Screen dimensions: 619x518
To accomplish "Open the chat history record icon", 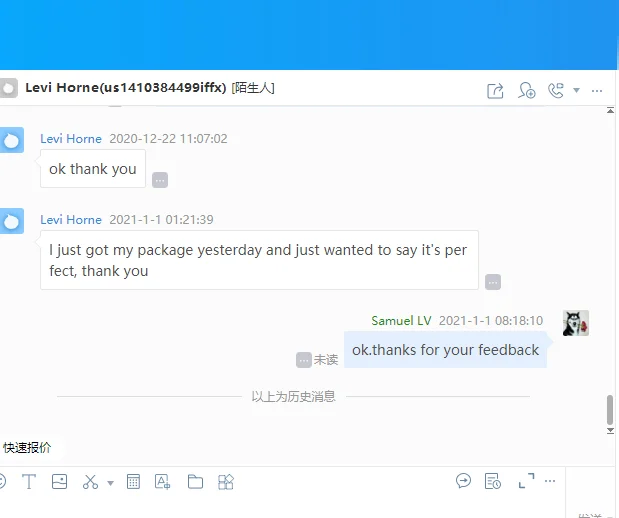I will click(x=493, y=481).
